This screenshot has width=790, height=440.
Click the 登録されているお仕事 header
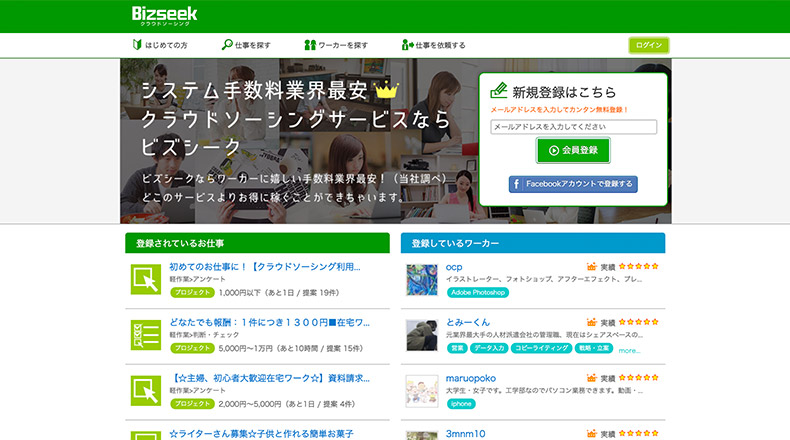(x=257, y=243)
